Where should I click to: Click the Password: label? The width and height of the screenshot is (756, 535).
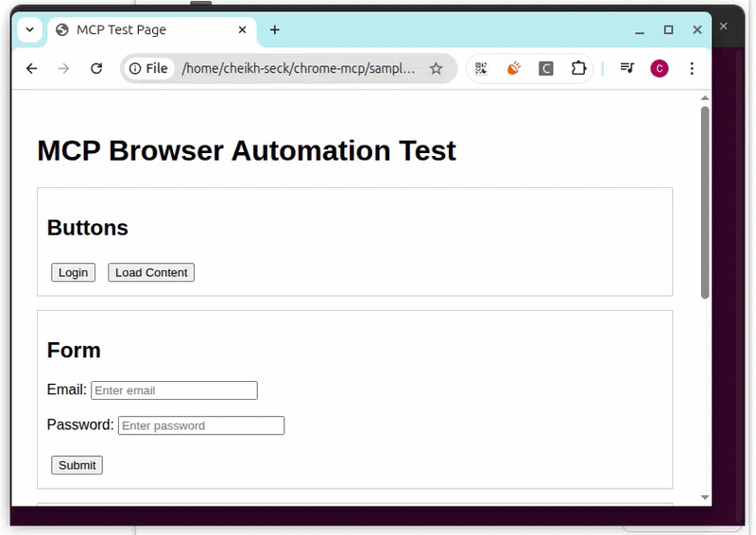click(80, 424)
